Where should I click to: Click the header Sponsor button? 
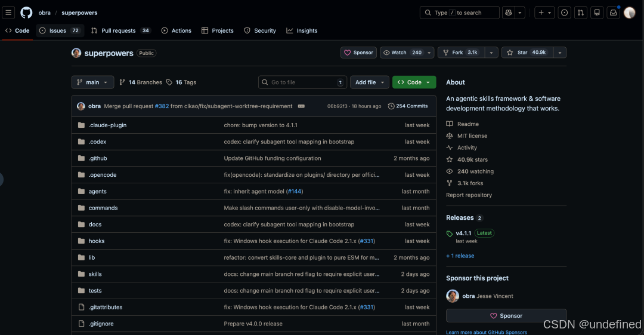(358, 53)
